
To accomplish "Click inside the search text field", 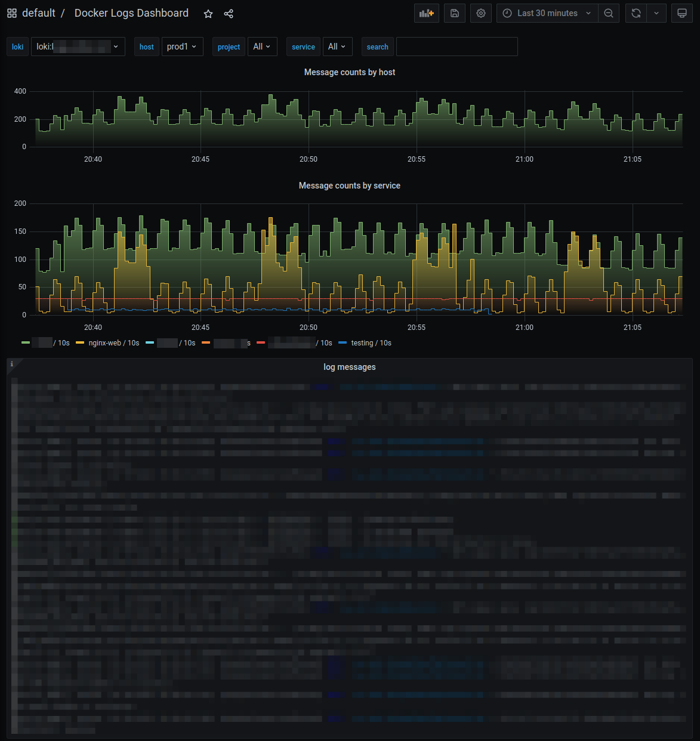I will pyautogui.click(x=457, y=46).
